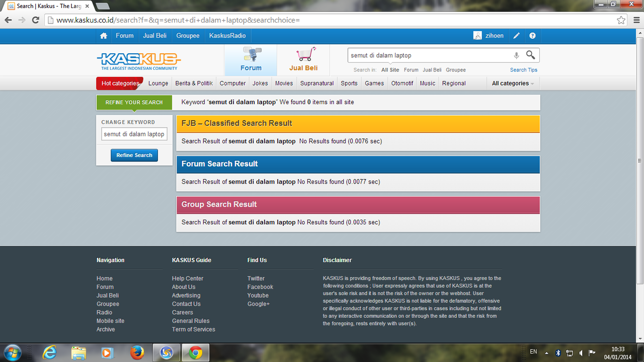Click the Bluetooth tray icon
The image size is (644, 362).
[x=557, y=353]
